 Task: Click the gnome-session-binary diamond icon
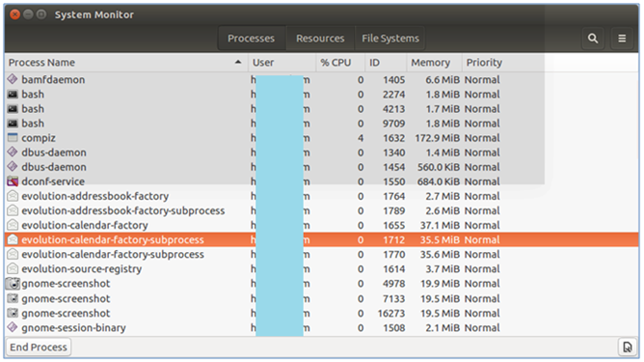(x=13, y=327)
